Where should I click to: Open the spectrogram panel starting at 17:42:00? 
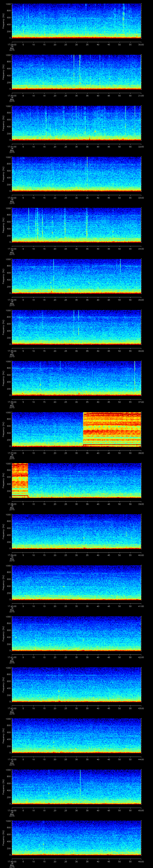pos(76,684)
